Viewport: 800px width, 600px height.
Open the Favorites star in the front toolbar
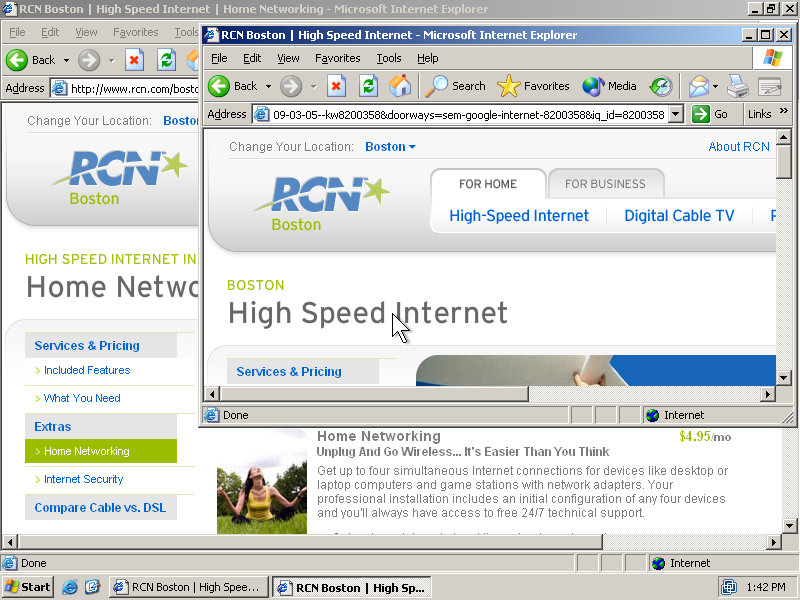pyautogui.click(x=533, y=86)
